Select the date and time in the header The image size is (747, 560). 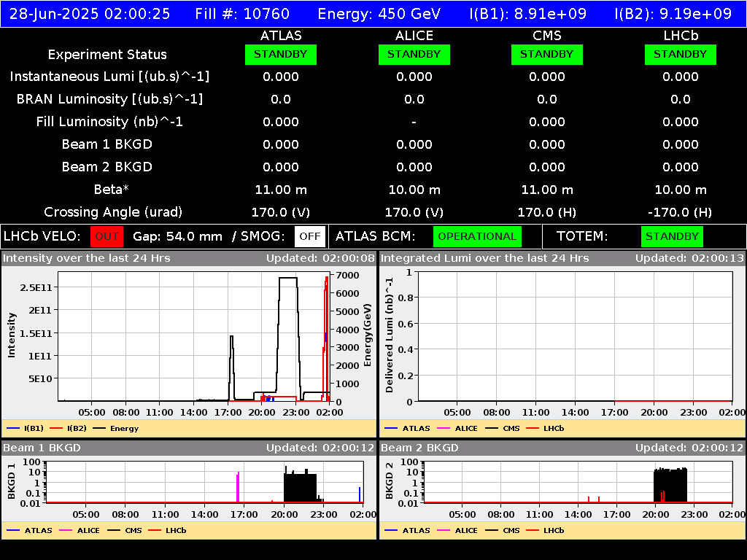click(x=90, y=13)
